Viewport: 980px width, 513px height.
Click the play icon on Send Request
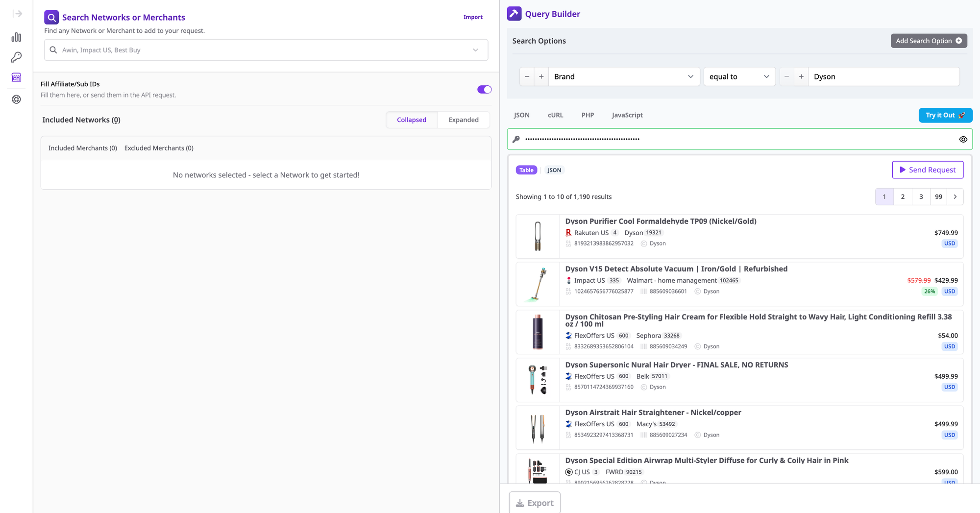tap(903, 170)
